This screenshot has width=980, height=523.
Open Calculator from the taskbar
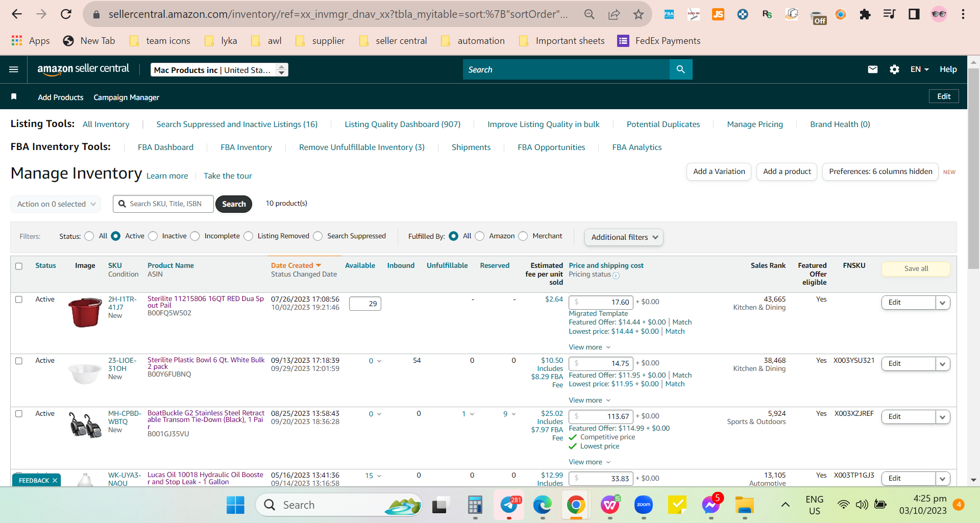click(x=475, y=505)
